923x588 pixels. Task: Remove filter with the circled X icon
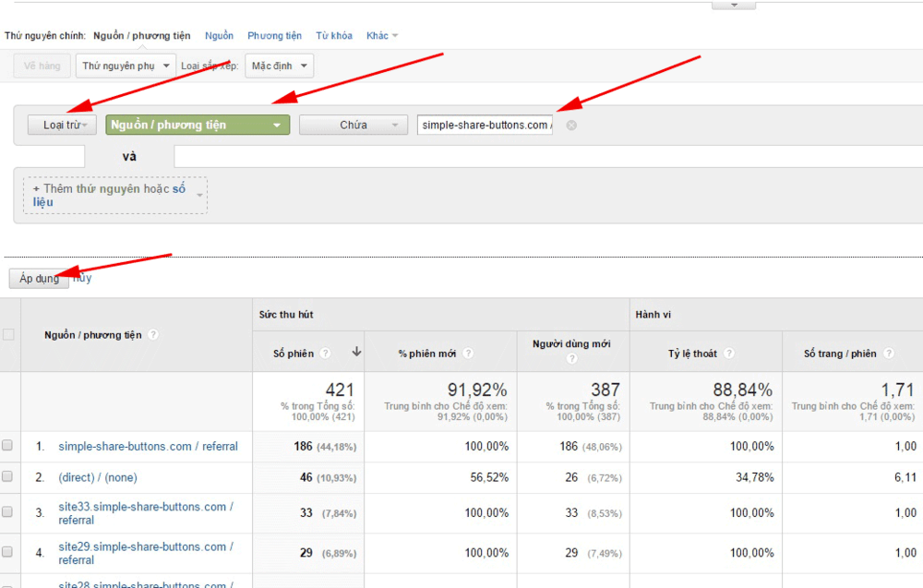[571, 126]
